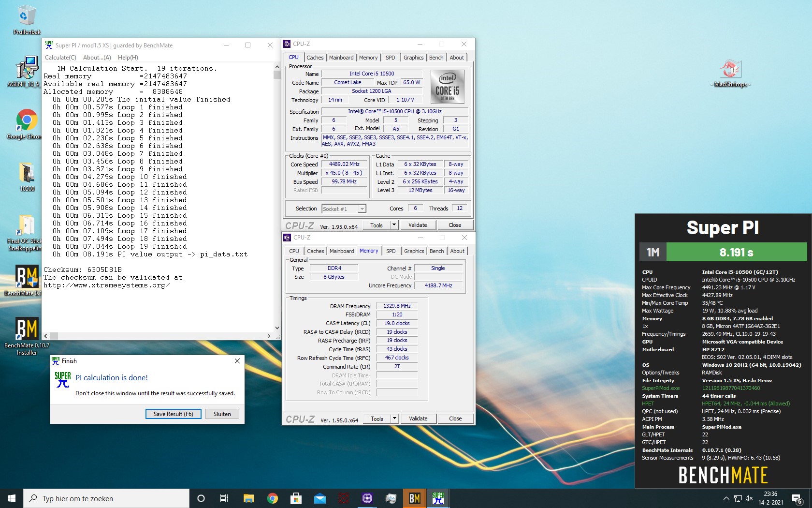Click Tools button in upper CPU-Z
This screenshot has width=812, height=508.
(376, 225)
